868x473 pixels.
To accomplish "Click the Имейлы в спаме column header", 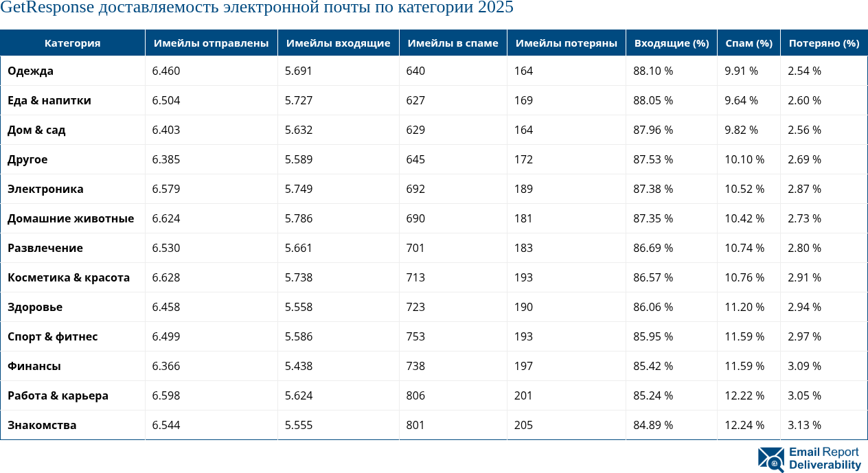I will coord(453,42).
